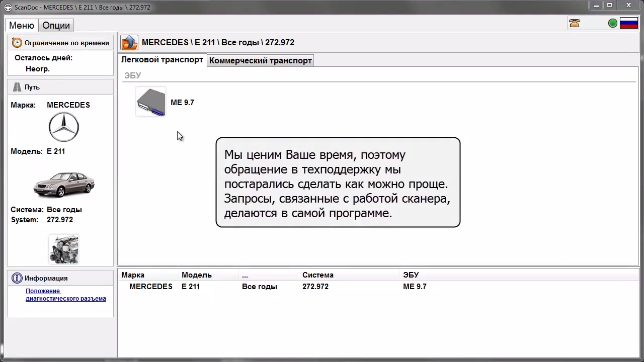Viewport: 644px width, 362px height.
Task: Open the Опции tab
Action: click(56, 26)
